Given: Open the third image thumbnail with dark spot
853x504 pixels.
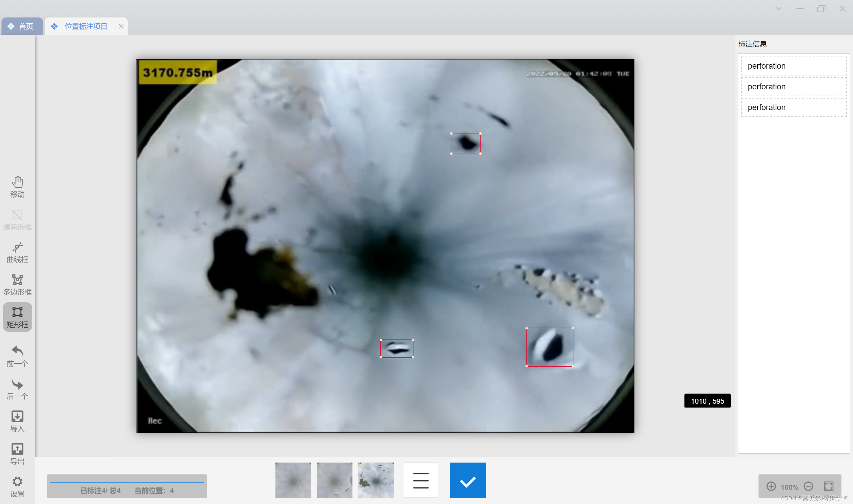Looking at the screenshot, I should click(376, 480).
